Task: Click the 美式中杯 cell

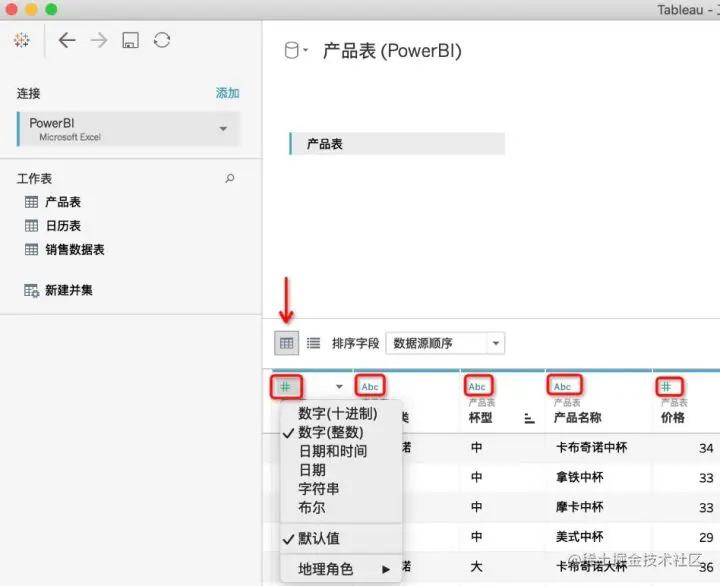Action: coord(579,536)
